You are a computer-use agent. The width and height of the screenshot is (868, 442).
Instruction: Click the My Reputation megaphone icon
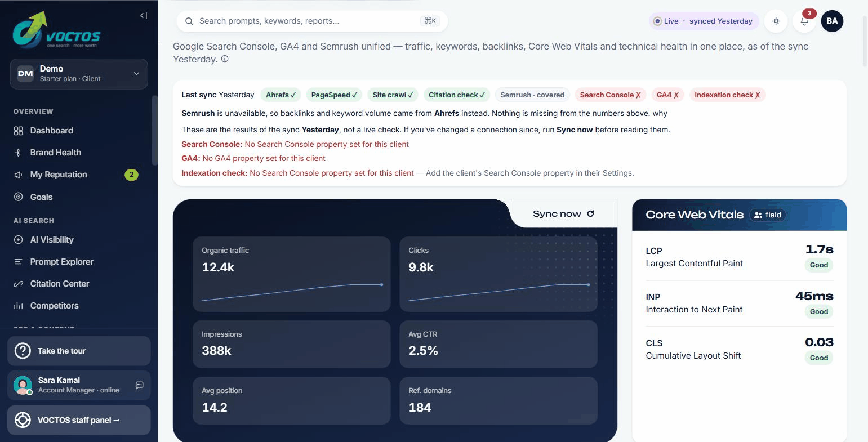(x=19, y=175)
